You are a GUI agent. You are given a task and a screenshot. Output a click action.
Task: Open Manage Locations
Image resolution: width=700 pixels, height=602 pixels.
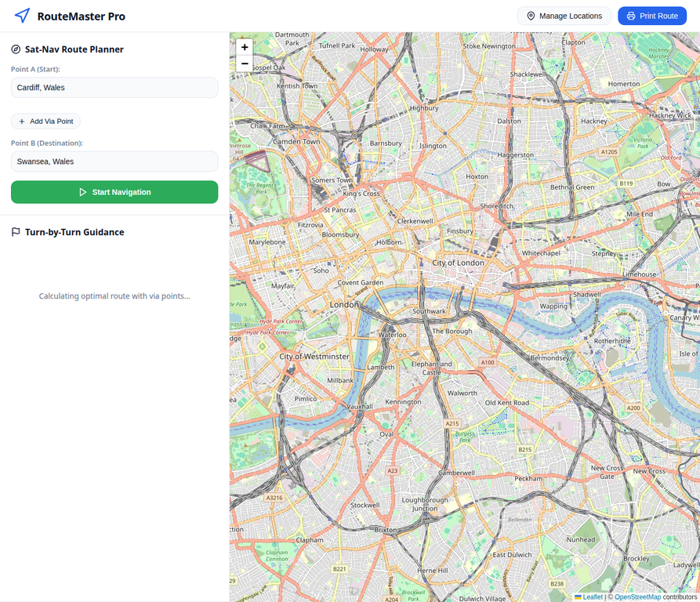pos(564,16)
